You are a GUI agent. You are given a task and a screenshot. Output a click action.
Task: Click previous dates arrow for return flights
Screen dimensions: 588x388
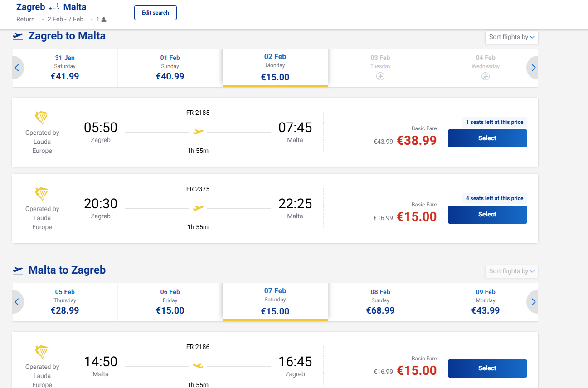coord(17,302)
